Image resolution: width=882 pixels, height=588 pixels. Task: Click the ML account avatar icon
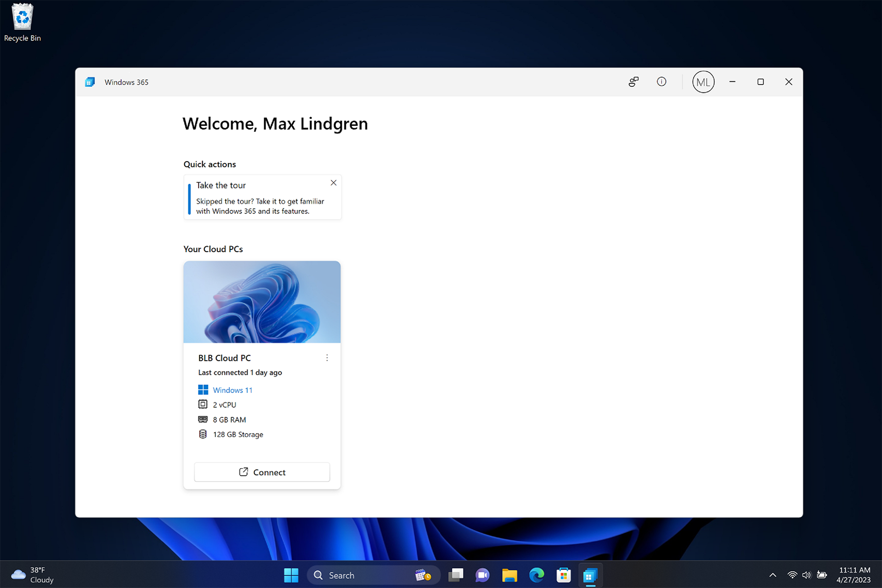pos(702,81)
